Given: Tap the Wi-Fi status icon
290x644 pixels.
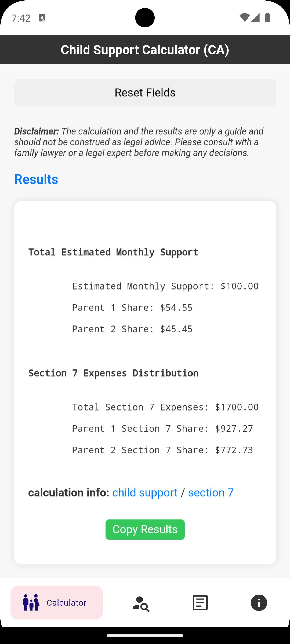Looking at the screenshot, I should tap(244, 18).
